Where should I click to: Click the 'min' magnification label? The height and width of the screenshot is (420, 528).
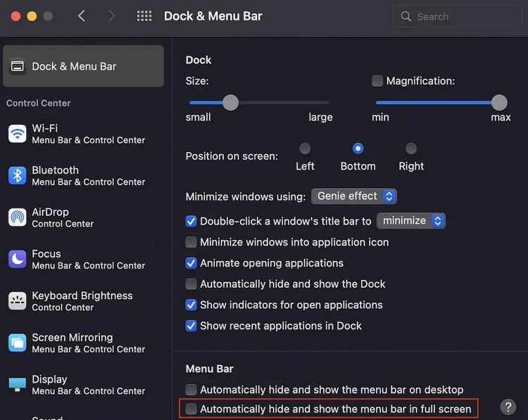pyautogui.click(x=380, y=117)
